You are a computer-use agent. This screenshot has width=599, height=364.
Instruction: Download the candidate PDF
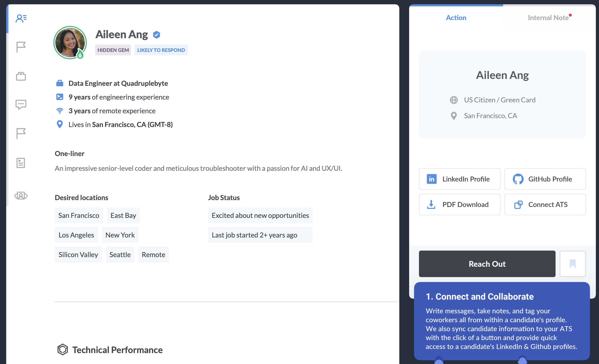coord(460,204)
